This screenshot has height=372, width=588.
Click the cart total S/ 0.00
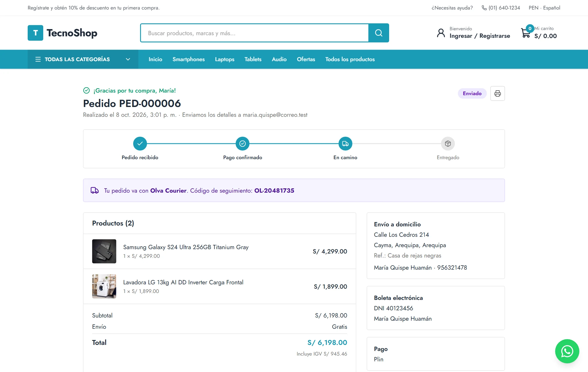pos(545,36)
